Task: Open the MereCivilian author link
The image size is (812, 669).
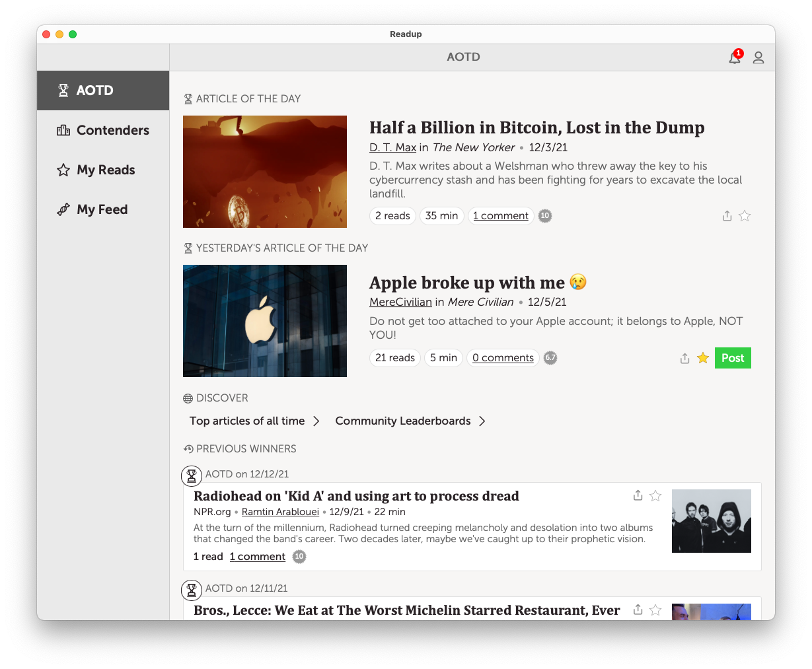Action: [x=400, y=302]
